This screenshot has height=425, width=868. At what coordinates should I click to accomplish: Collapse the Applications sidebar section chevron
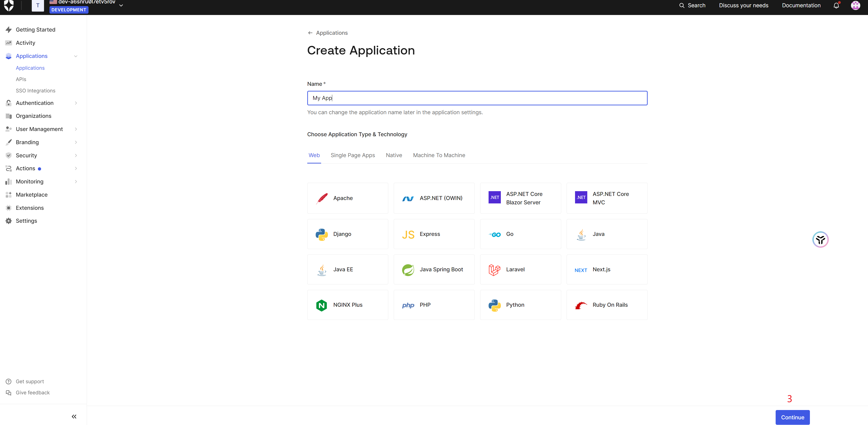tap(76, 56)
